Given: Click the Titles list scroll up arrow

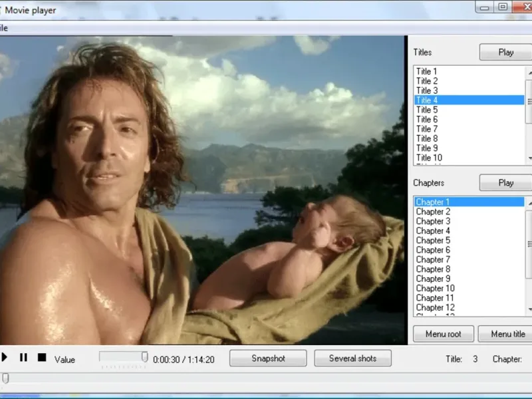Looking at the screenshot, I should [x=529, y=73].
